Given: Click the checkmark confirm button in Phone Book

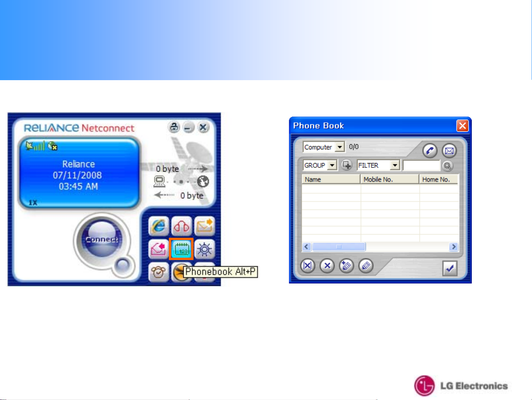Looking at the screenshot, I should (x=450, y=268).
